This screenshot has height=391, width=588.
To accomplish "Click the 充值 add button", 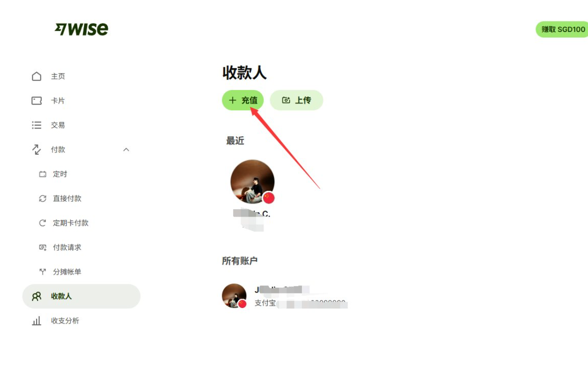I will coord(243,100).
